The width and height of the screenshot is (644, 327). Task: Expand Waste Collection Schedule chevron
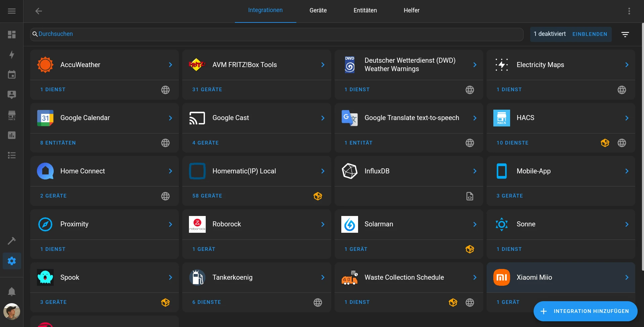475,277
